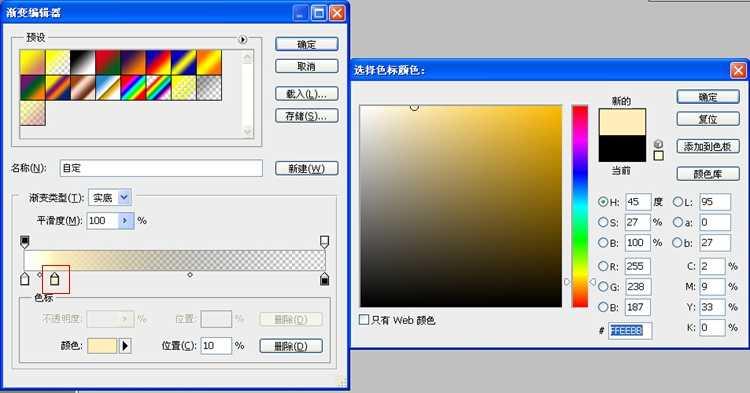750x393 pixels.
Task: Open the 渐变类型 dropdown
Action: (124, 197)
